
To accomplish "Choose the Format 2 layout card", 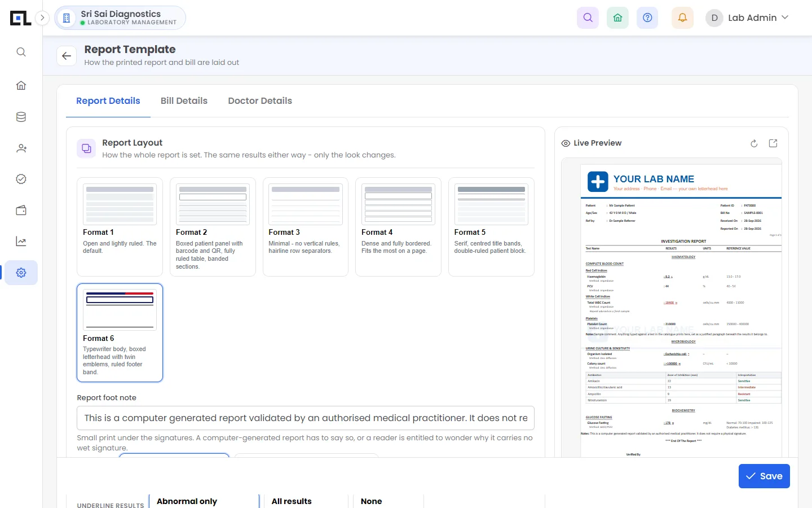I will coord(213,227).
